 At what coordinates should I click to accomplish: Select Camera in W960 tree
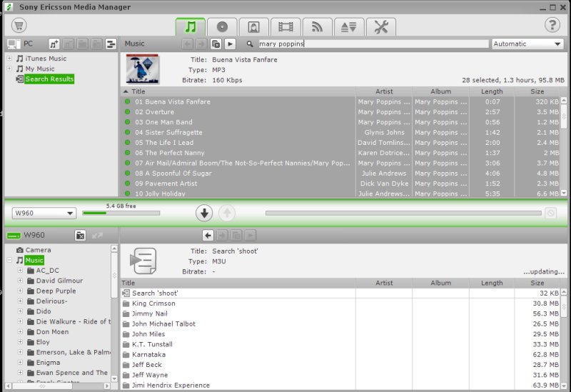tap(38, 250)
